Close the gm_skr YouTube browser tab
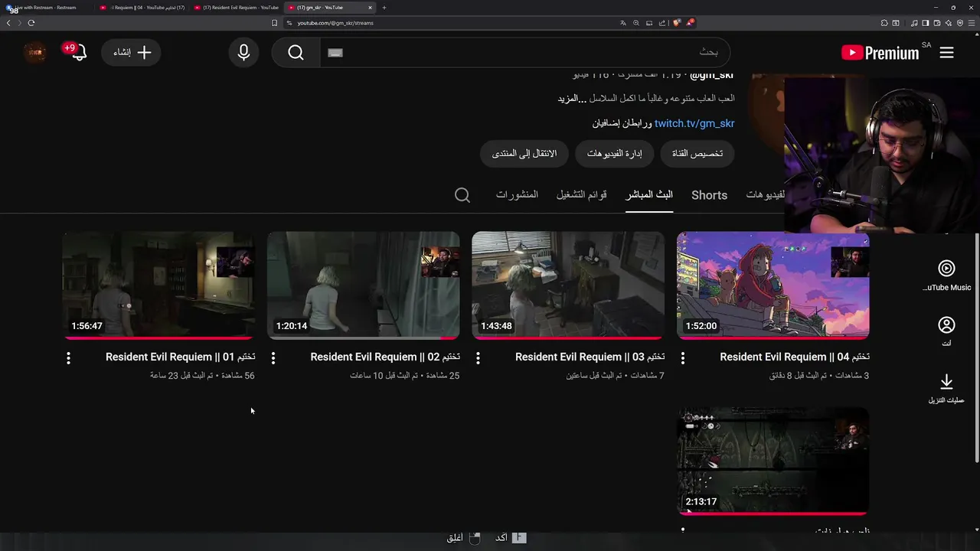The width and height of the screenshot is (980, 551). tap(370, 8)
